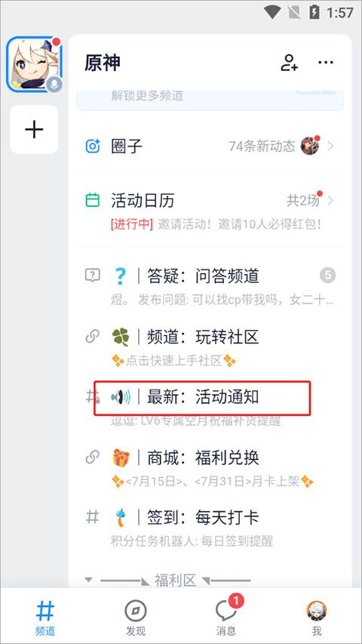362x644 pixels.
Task: Select the 频道 hash tab
Action: click(45, 618)
